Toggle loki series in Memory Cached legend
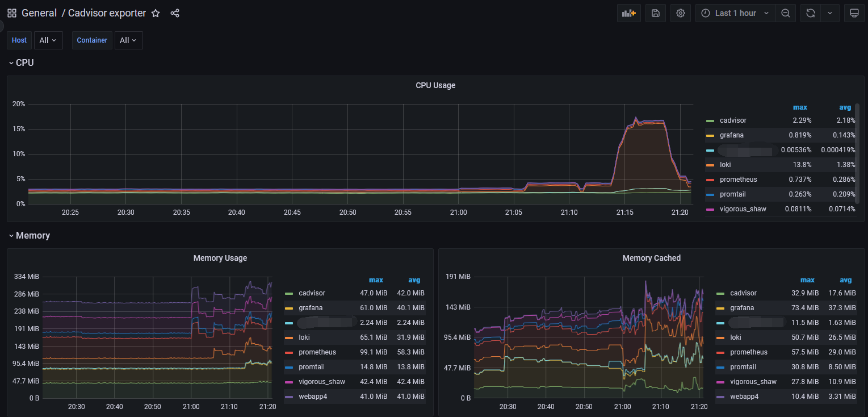Viewport: 868px width, 417px height. [x=736, y=337]
